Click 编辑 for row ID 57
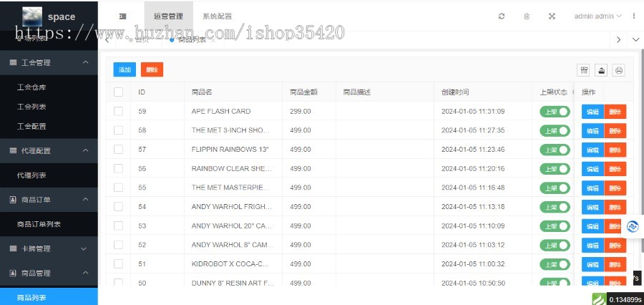644x305 pixels. tap(592, 150)
